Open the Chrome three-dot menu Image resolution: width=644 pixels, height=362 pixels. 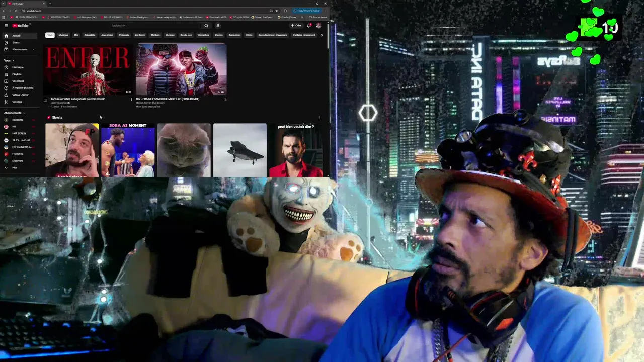coord(325,11)
